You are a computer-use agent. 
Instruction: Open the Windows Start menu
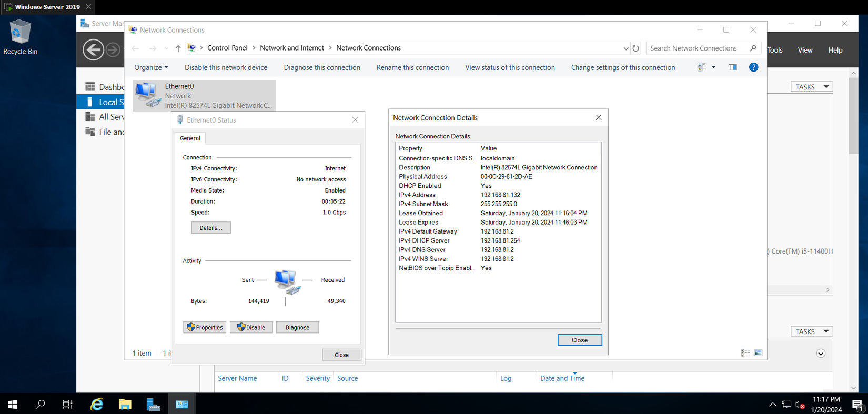(x=13, y=404)
